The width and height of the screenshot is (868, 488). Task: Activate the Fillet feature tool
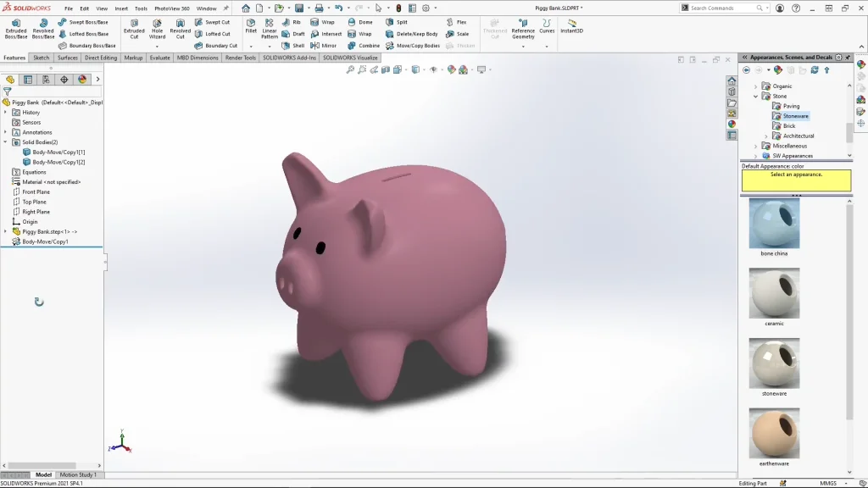(x=251, y=26)
